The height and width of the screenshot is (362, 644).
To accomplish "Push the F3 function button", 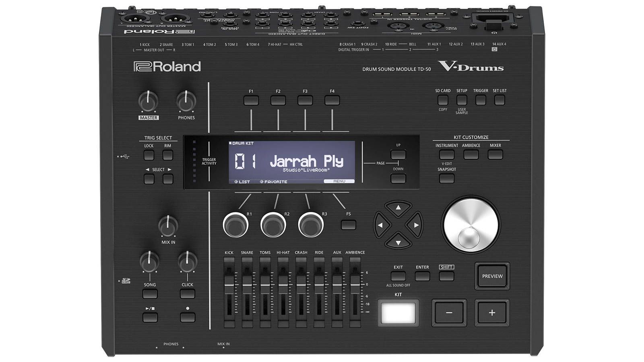I will 305,101.
